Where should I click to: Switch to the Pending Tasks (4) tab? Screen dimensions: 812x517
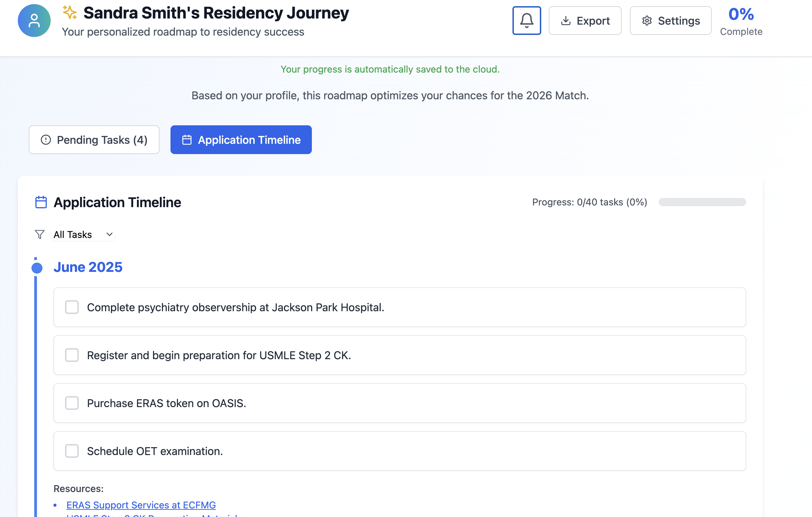coord(94,140)
